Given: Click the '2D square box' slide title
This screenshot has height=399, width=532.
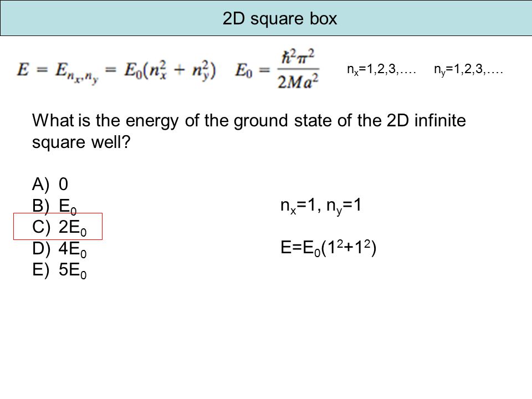Looking at the screenshot, I should click(279, 18).
